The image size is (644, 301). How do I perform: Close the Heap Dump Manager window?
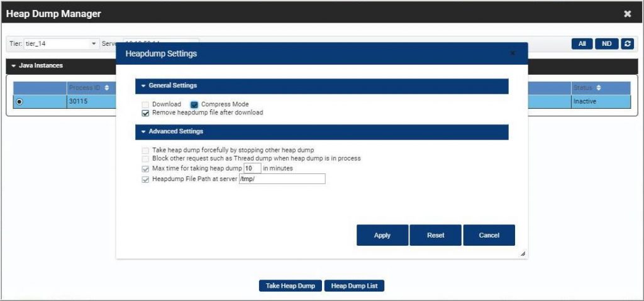click(627, 14)
